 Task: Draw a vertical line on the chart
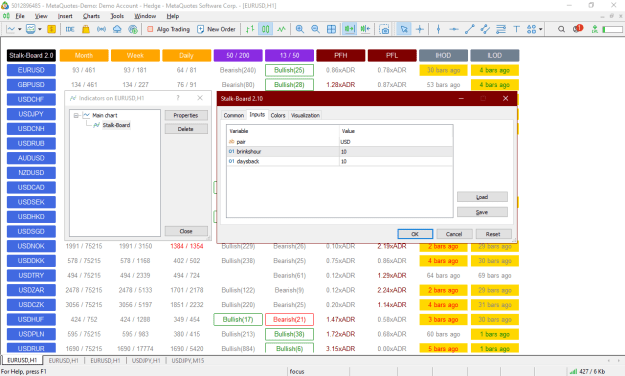(x=438, y=29)
